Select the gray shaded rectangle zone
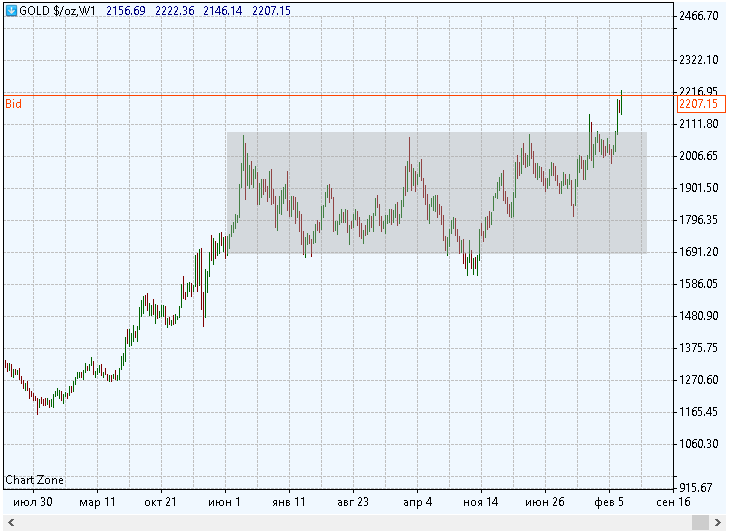Screen dimensions: 732x532 tap(436, 193)
